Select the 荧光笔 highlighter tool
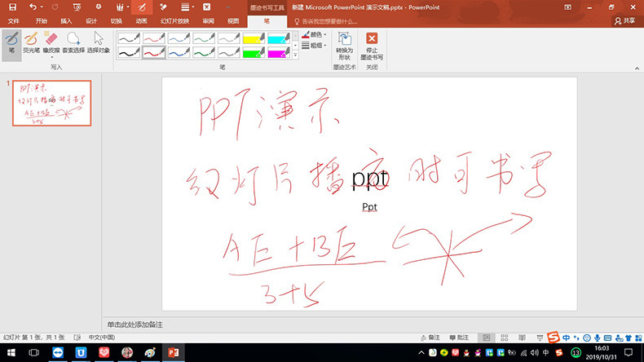 (31, 42)
